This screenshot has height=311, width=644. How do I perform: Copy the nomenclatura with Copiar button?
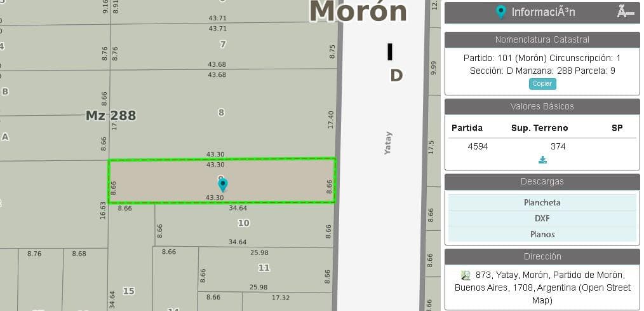pyautogui.click(x=542, y=83)
